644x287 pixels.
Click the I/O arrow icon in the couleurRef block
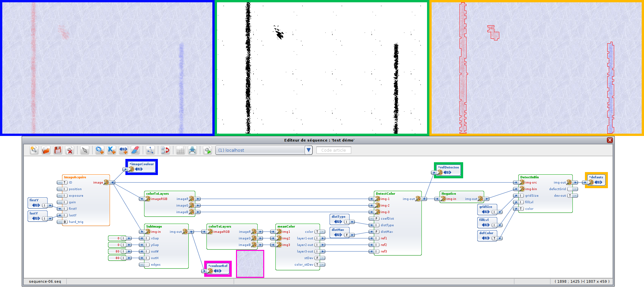pyautogui.click(x=218, y=271)
